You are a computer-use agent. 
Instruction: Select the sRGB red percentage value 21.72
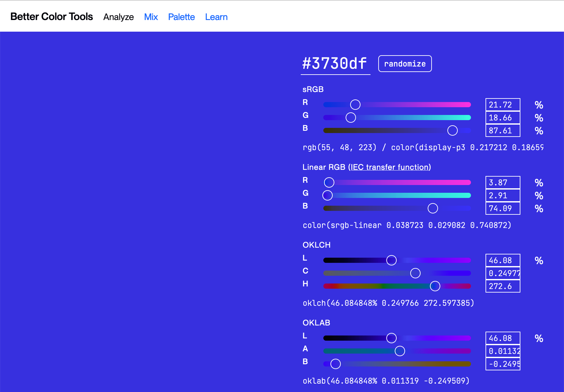point(503,104)
